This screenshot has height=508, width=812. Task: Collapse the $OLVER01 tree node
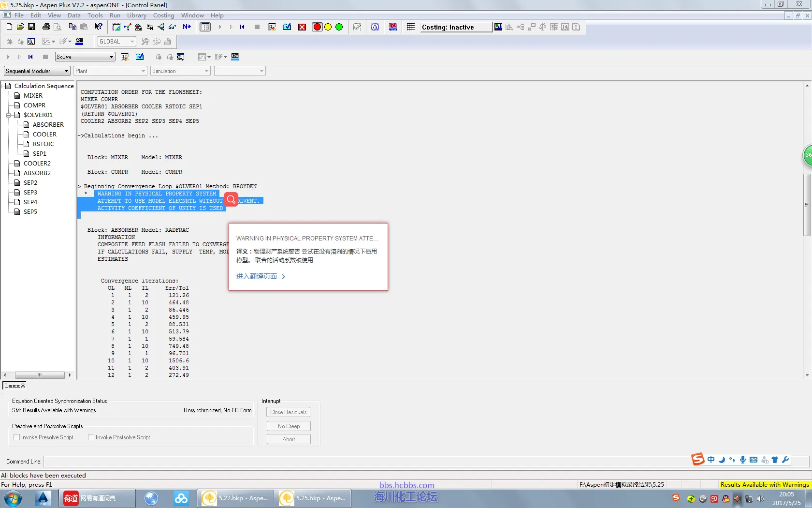(x=8, y=115)
